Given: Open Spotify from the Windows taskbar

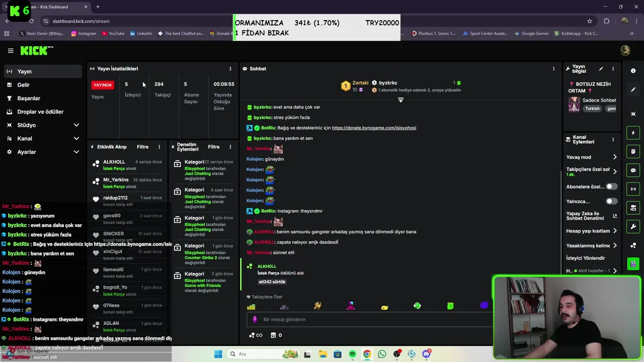Looking at the screenshot, I should tap(352, 354).
